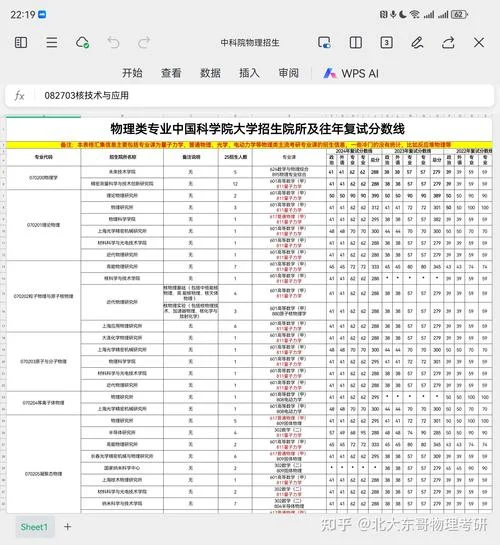This screenshot has width=500, height=545.
Task: Tap the Wi-Fi icon in the status bar
Action: 414,15
